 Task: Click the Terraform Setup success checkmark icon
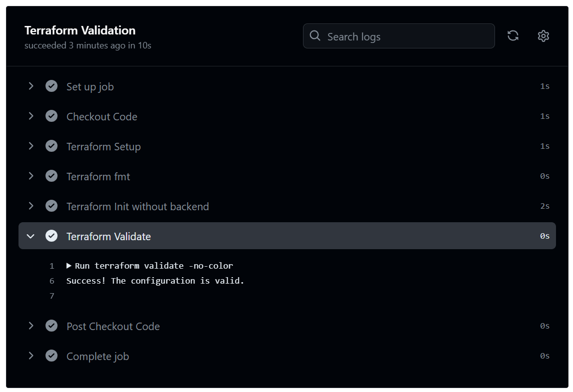[x=51, y=146]
